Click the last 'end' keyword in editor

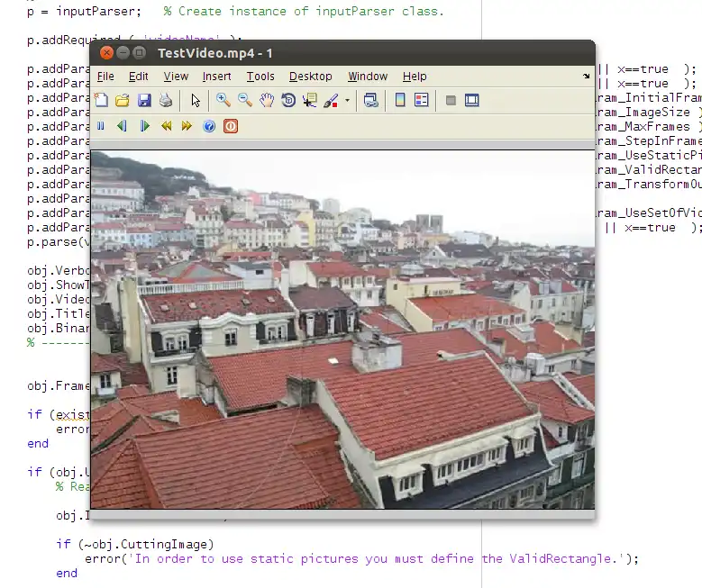(67, 574)
